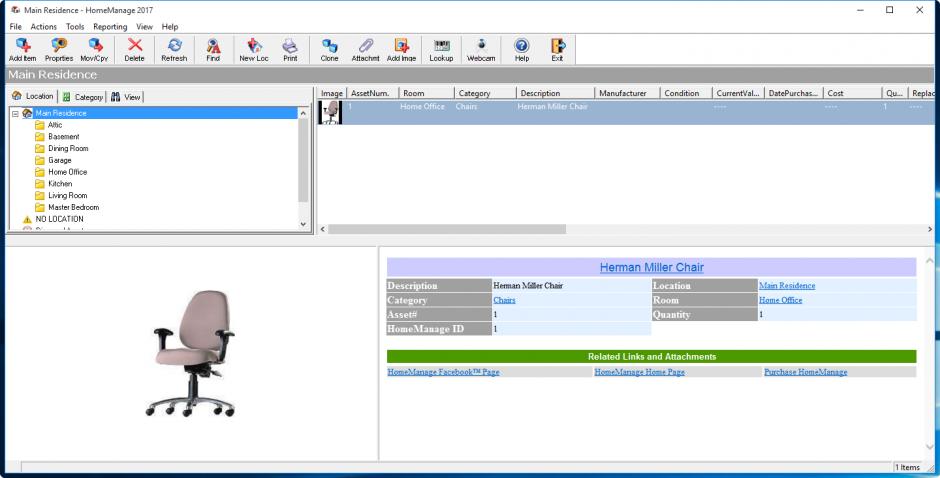
Task: Click the Herman Miller Chair row thumbnail
Action: click(329, 112)
